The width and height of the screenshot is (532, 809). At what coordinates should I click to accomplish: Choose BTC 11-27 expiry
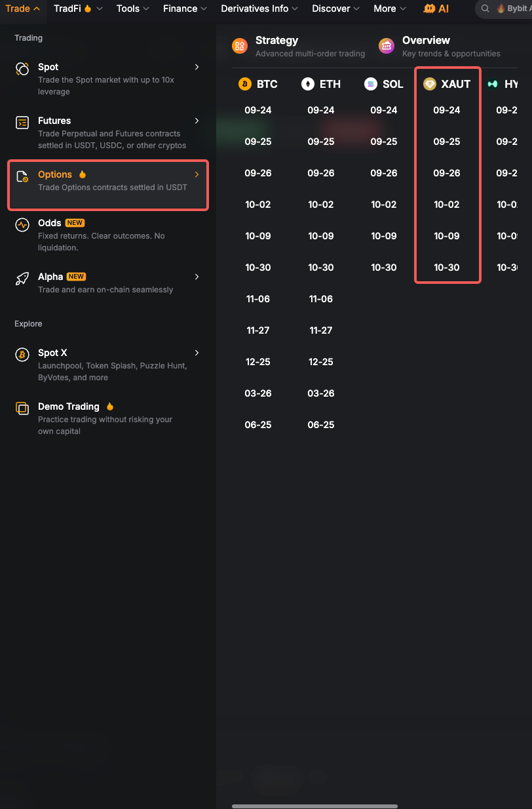(x=258, y=330)
